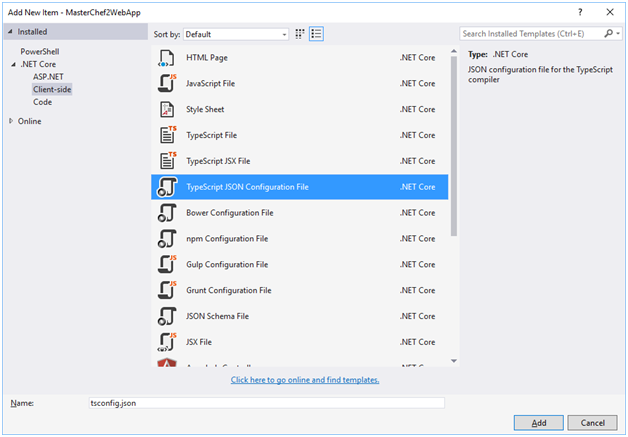This screenshot has width=628, height=437.
Task: Select the Bower Configuration File icon
Action: (x=167, y=213)
